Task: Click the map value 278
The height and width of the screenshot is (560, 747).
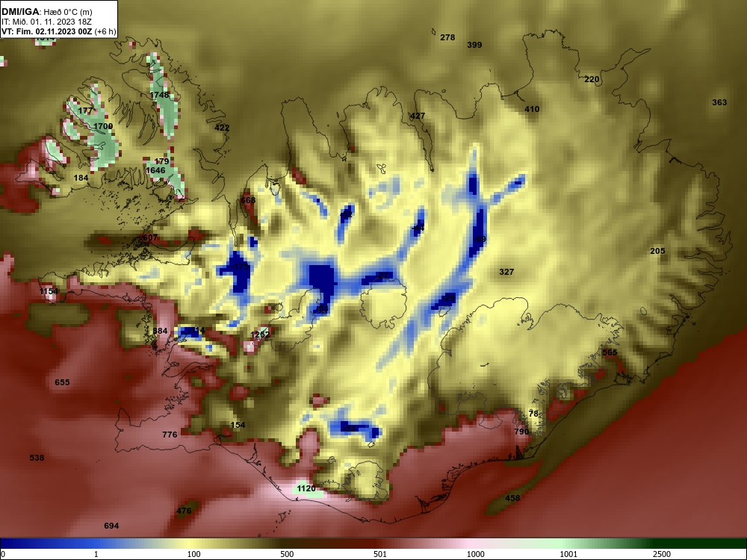Action: (447, 37)
